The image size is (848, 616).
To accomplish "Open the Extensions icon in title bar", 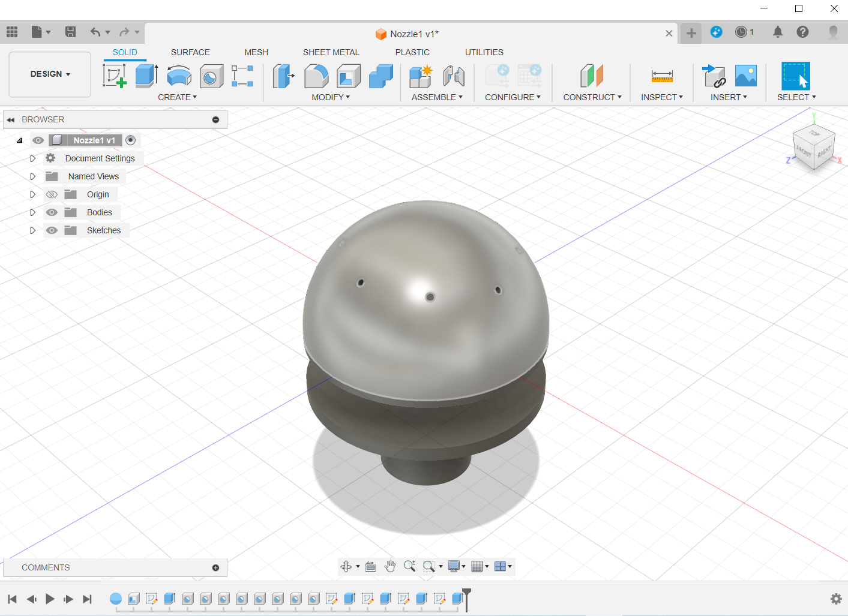I will [716, 32].
